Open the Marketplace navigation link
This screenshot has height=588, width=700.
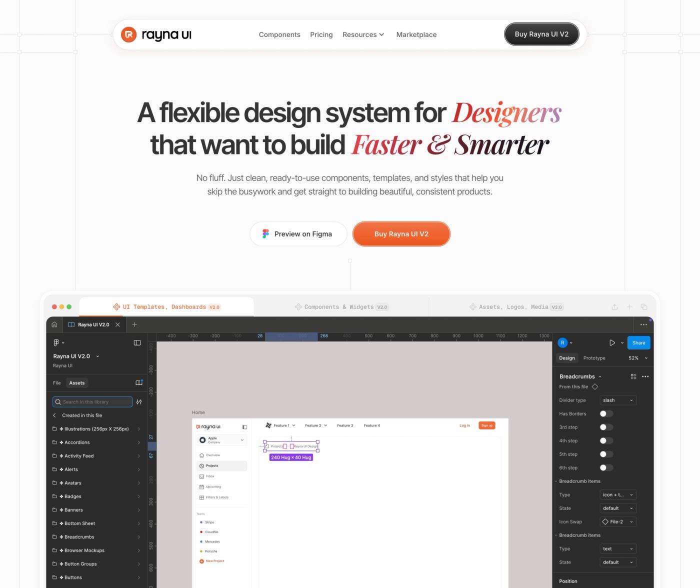pyautogui.click(x=416, y=34)
